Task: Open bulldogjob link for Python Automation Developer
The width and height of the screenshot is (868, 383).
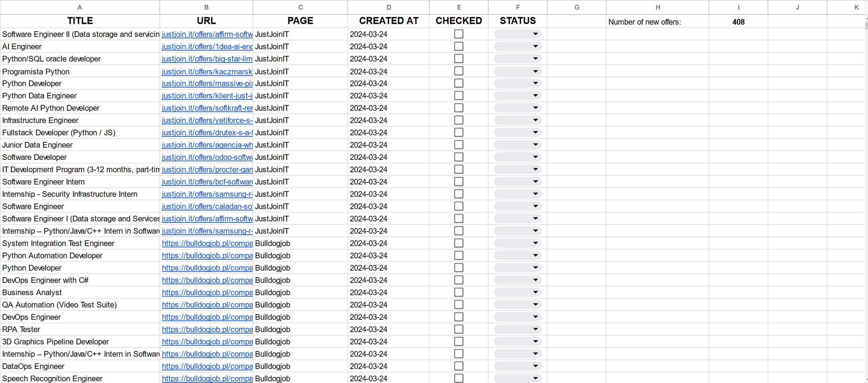Action: click(x=207, y=256)
